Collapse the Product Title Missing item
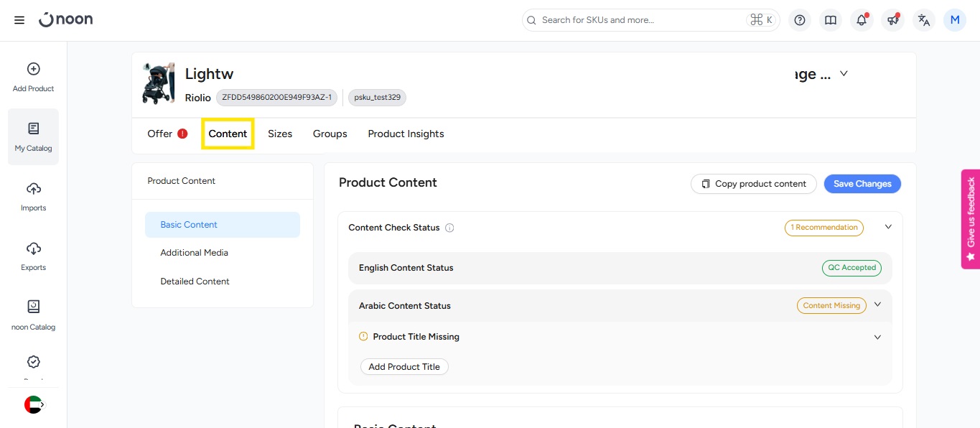Screen dimensions: 980x428 pos(877,337)
